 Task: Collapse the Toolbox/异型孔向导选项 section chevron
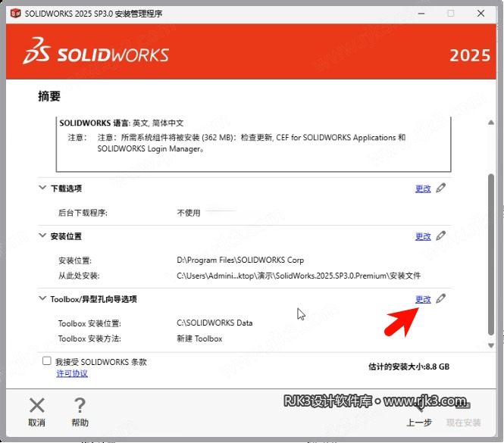click(42, 298)
